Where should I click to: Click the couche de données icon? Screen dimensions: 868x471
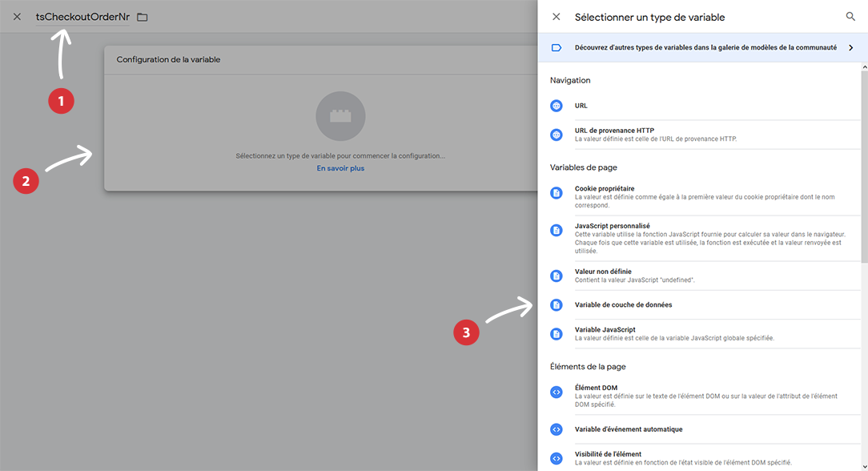pos(557,305)
